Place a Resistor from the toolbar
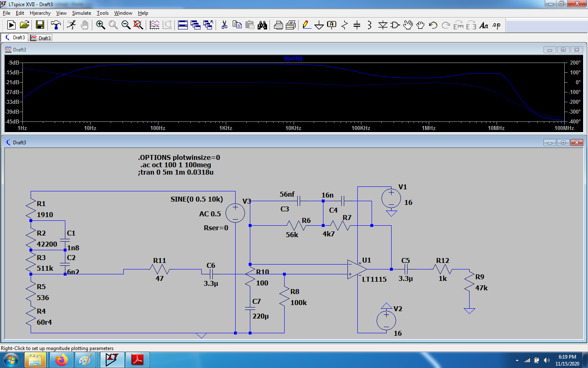588x368 pixels. [x=345, y=25]
